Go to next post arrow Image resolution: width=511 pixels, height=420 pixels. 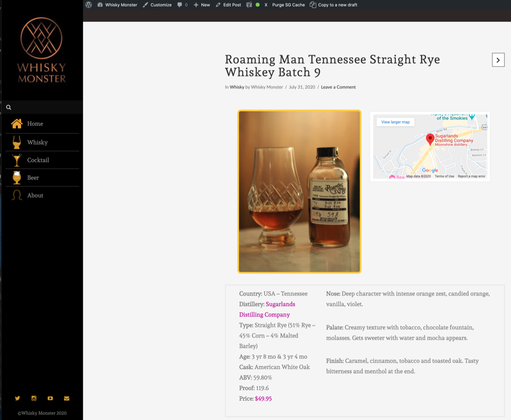498,60
